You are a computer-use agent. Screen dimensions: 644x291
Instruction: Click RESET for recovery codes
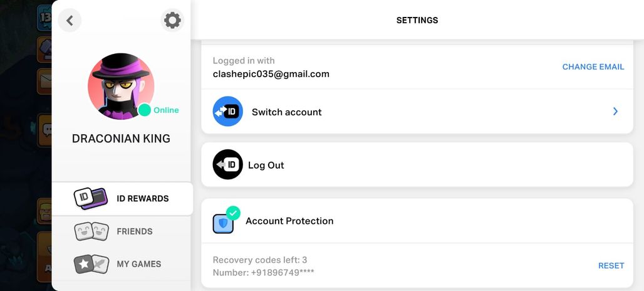(x=611, y=266)
